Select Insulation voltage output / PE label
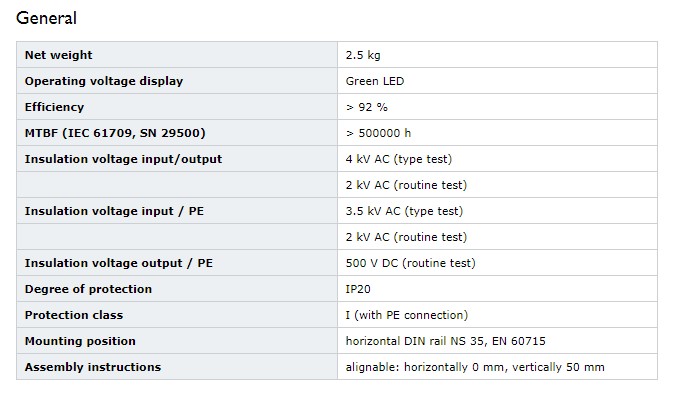The width and height of the screenshot is (674, 399). 119,263
